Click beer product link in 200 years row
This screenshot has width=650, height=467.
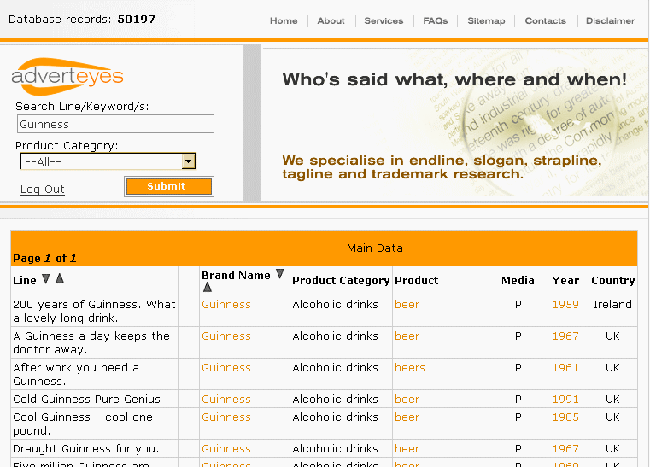pyautogui.click(x=407, y=305)
